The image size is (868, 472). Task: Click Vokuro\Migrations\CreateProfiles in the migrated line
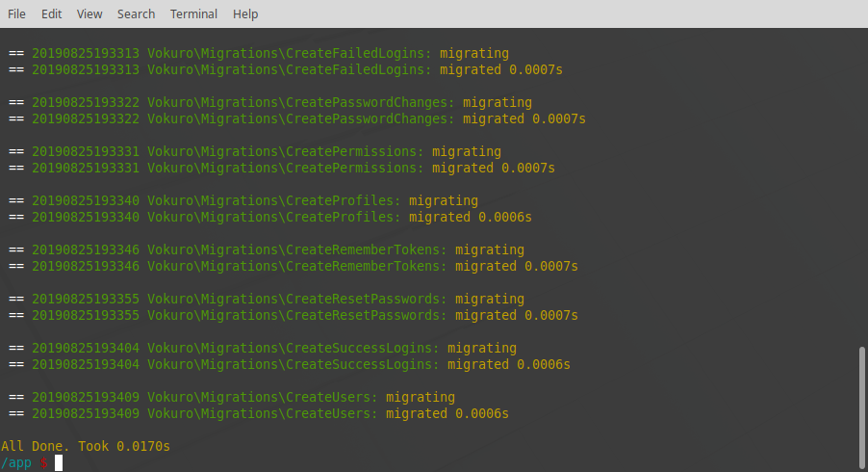tap(273, 218)
